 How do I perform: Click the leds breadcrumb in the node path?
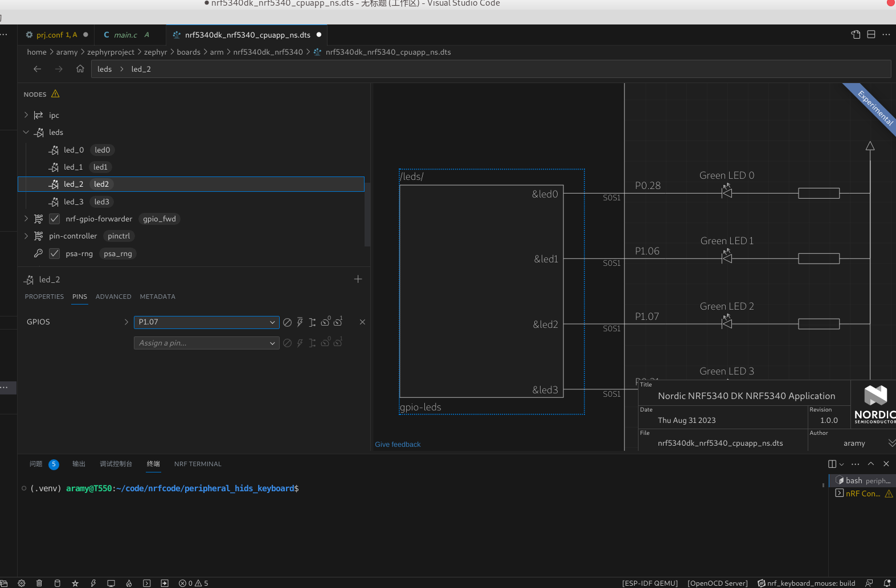tap(105, 69)
